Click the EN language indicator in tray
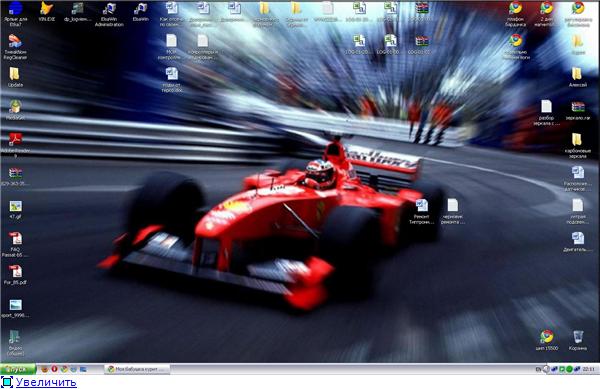Image resolution: width=600 pixels, height=389 pixels. [x=538, y=369]
